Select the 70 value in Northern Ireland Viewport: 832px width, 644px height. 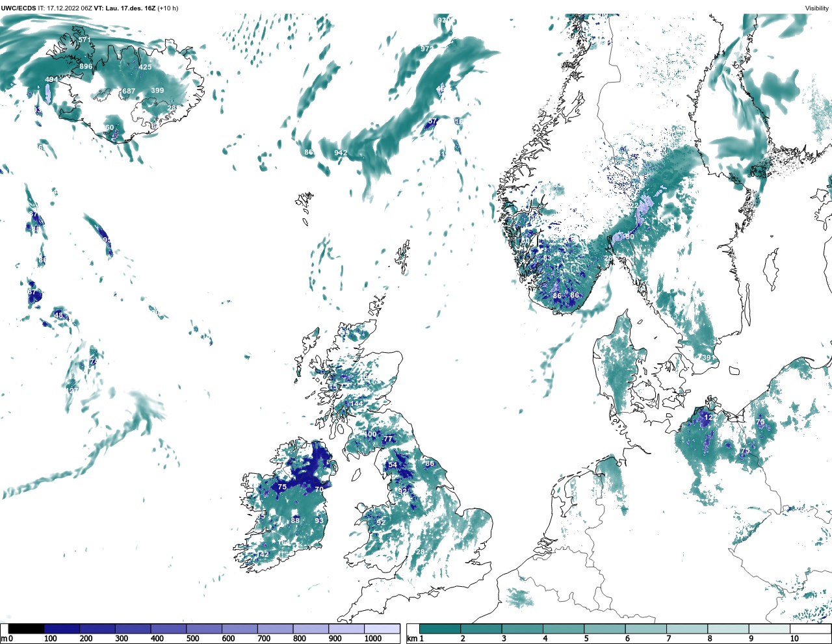[319, 489]
